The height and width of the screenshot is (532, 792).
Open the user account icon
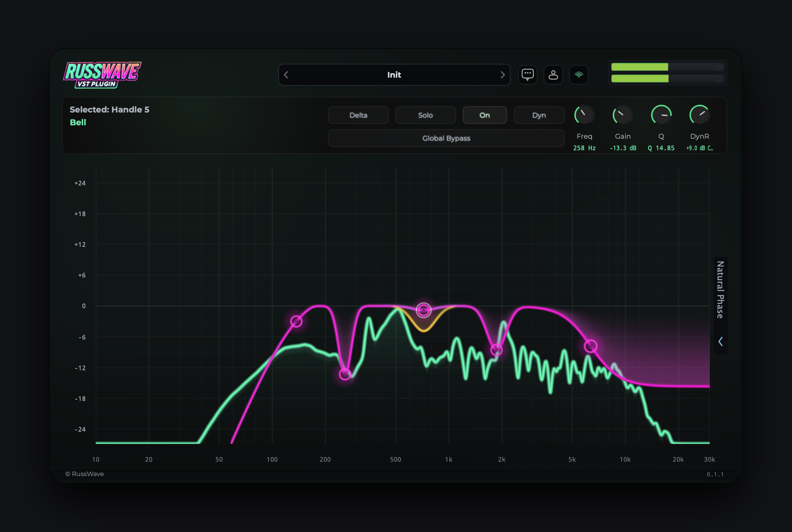(x=553, y=75)
